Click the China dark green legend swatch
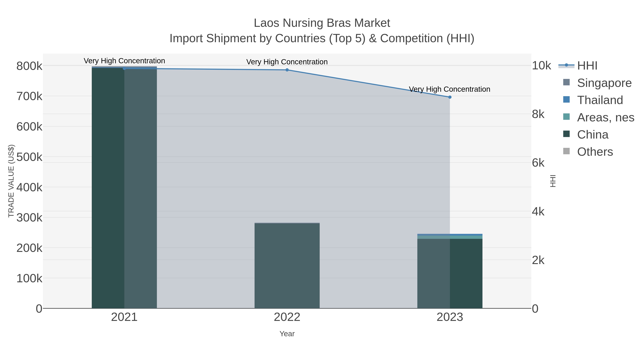Screen dimensions: 644x362 tap(566, 134)
